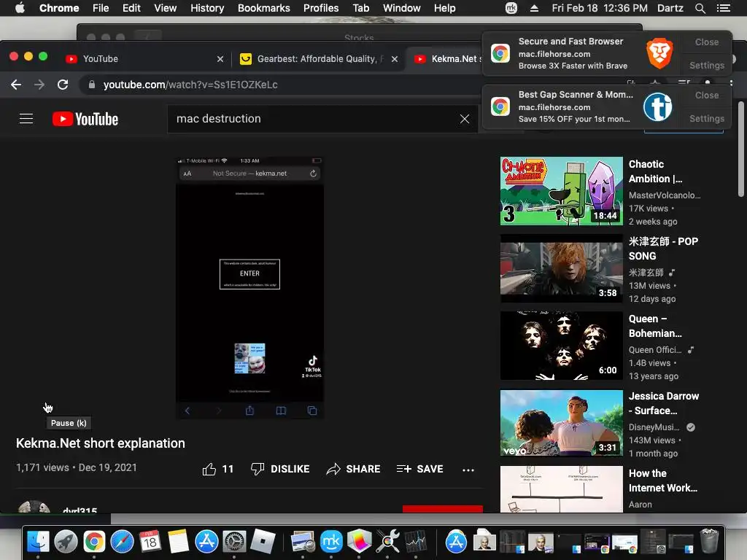Go back with the browser back arrow
747x560 pixels.
16,85
